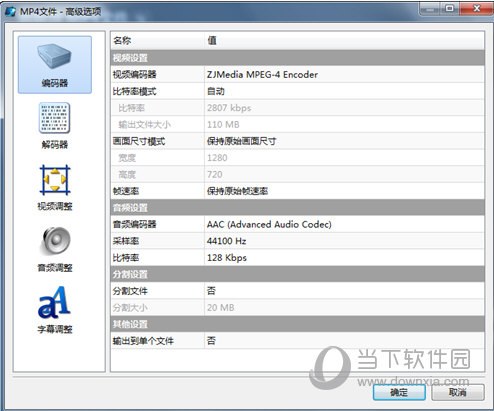Change 比特率模式 value 自动
This screenshot has width=494, height=411.
pyautogui.click(x=344, y=91)
